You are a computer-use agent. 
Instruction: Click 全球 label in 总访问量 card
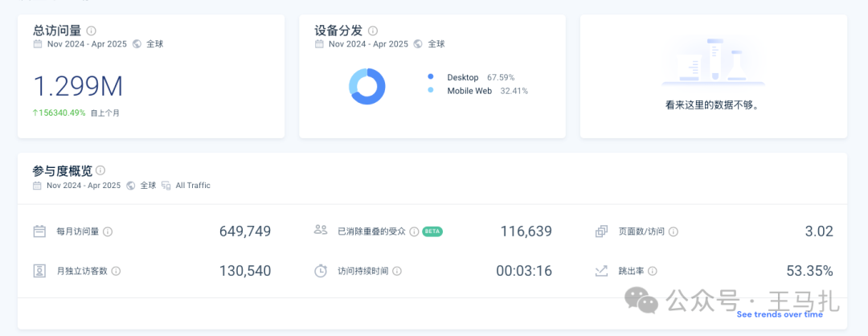click(155, 43)
